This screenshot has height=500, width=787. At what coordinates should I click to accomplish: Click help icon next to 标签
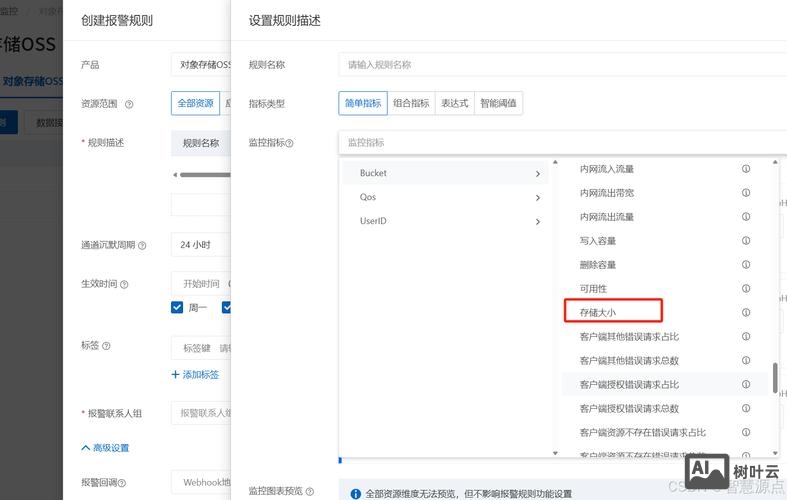106,345
